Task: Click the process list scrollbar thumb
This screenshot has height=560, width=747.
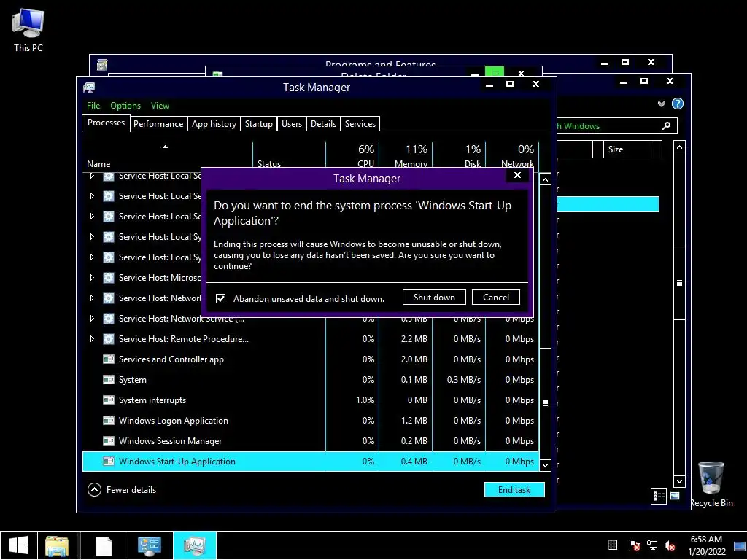Action: click(x=546, y=402)
